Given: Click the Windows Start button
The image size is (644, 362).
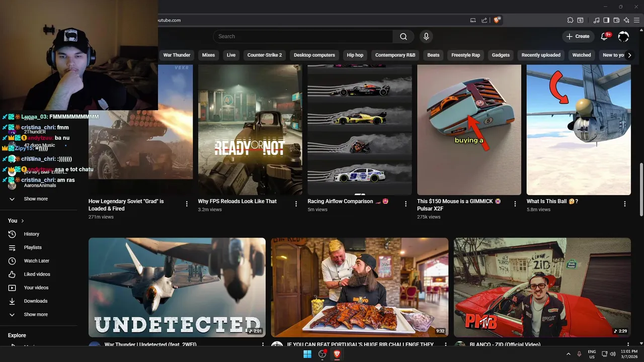Looking at the screenshot, I should coord(307,354).
